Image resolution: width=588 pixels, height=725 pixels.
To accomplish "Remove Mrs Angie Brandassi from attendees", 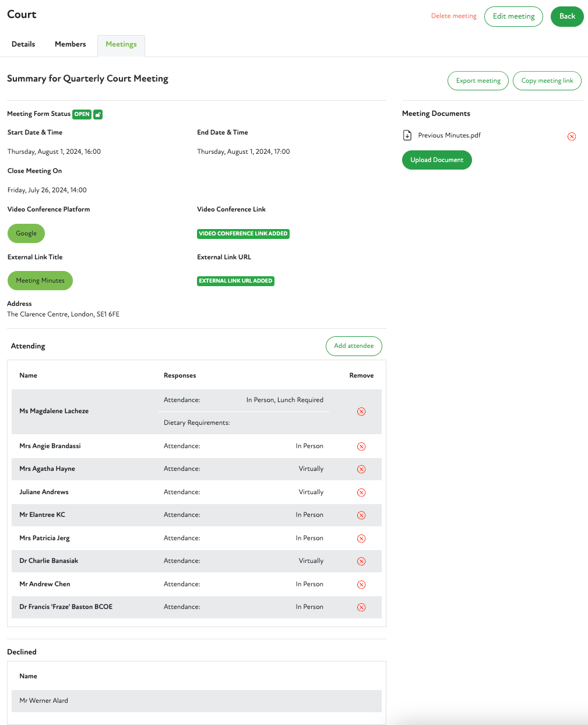I will (361, 446).
